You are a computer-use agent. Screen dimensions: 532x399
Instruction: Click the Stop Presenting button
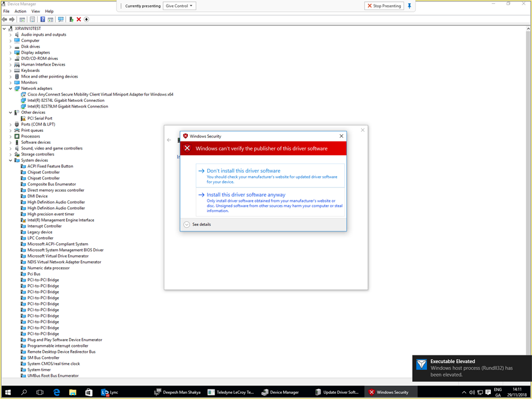point(384,6)
